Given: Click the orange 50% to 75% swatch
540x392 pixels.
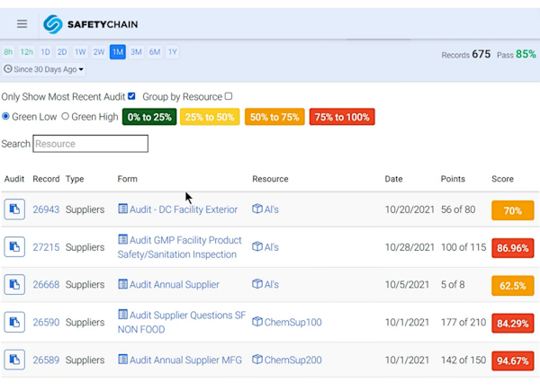Looking at the screenshot, I should [x=274, y=117].
